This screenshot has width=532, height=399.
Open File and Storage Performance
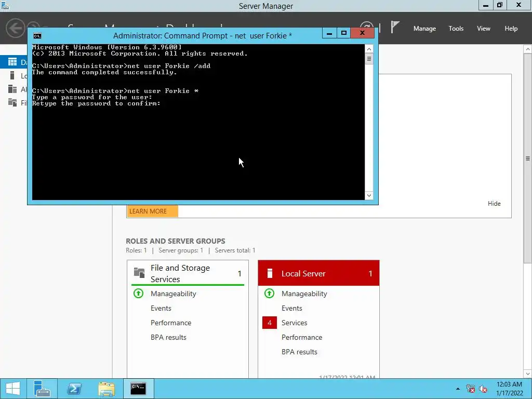coord(171,323)
